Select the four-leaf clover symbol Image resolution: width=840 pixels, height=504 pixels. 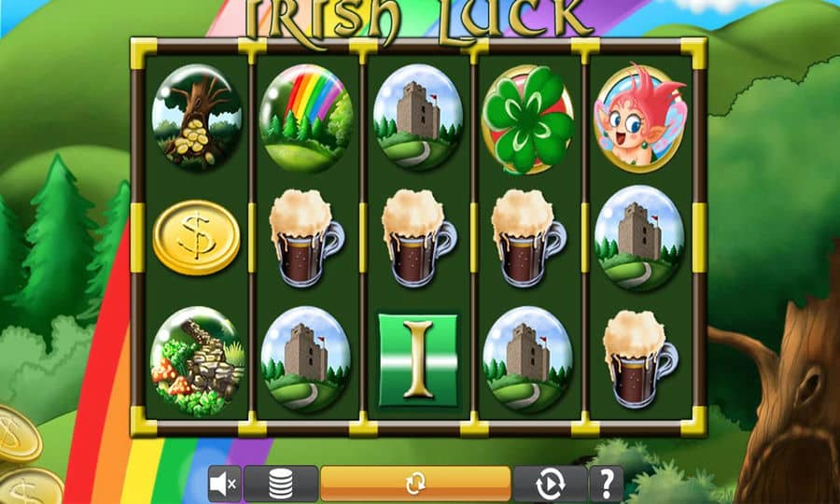(x=527, y=119)
